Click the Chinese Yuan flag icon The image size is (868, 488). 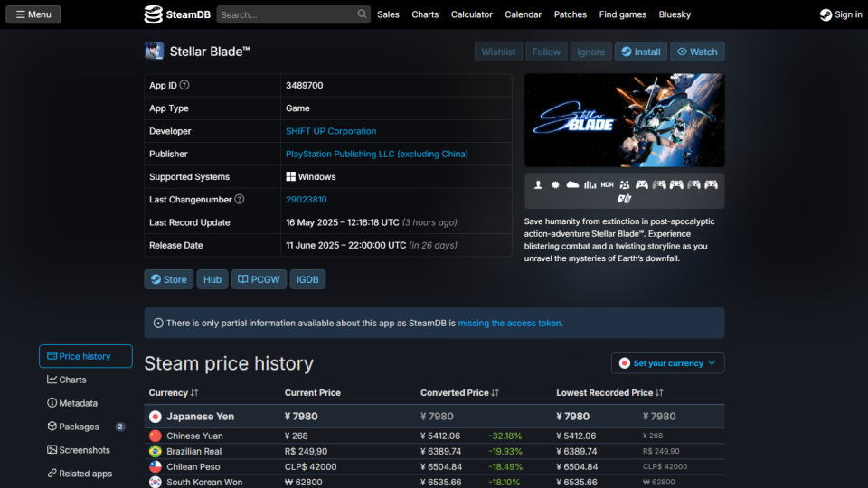click(x=156, y=436)
